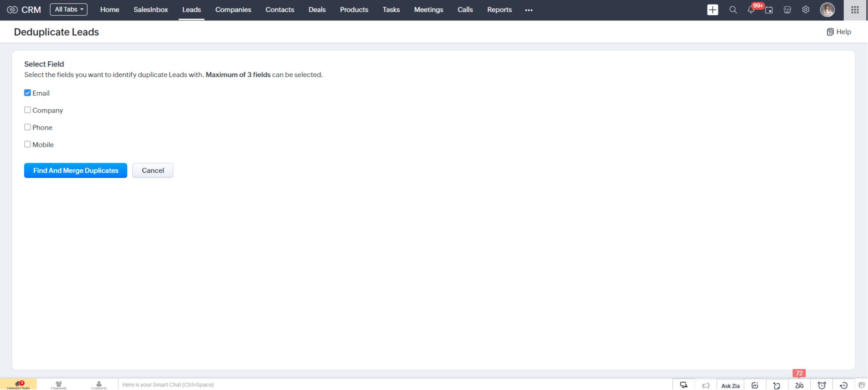
Task: Open the Zoho Marketplace store icon
Action: click(787, 10)
